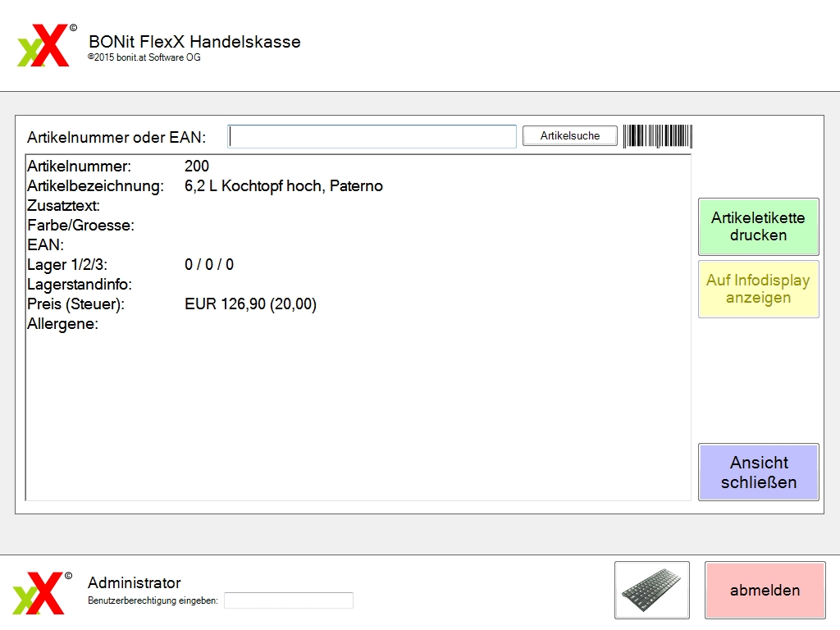
Task: Click the 'Zusatztext:' label
Action: (63, 206)
